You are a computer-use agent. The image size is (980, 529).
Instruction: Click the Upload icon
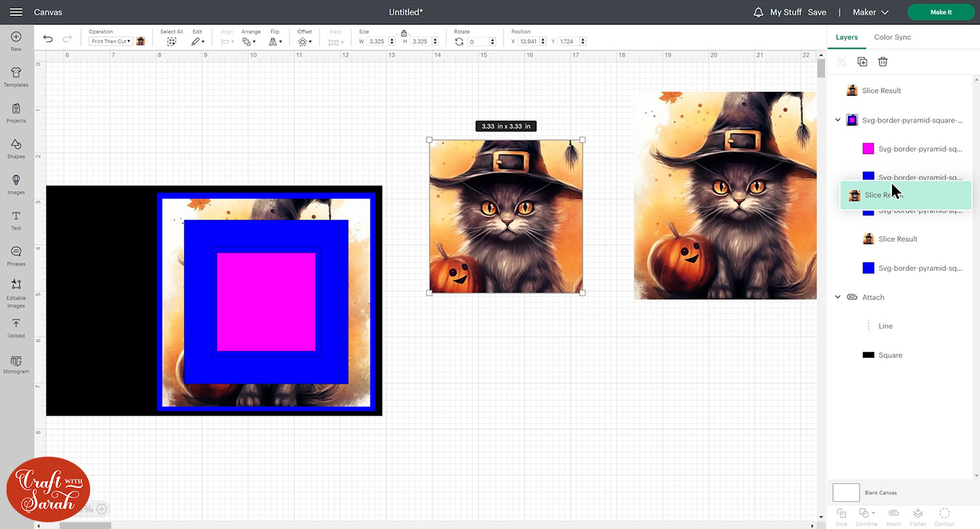tap(16, 327)
